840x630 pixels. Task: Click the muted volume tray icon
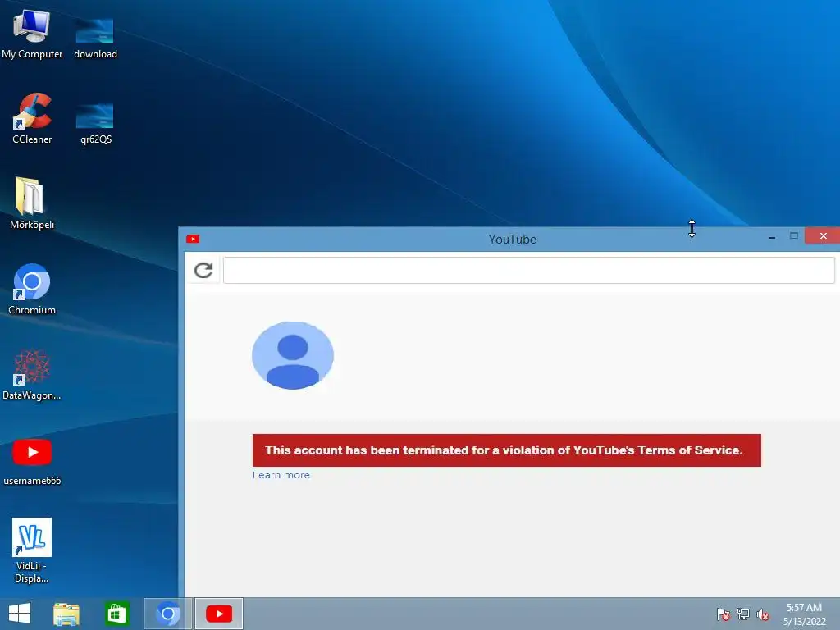[763, 614]
